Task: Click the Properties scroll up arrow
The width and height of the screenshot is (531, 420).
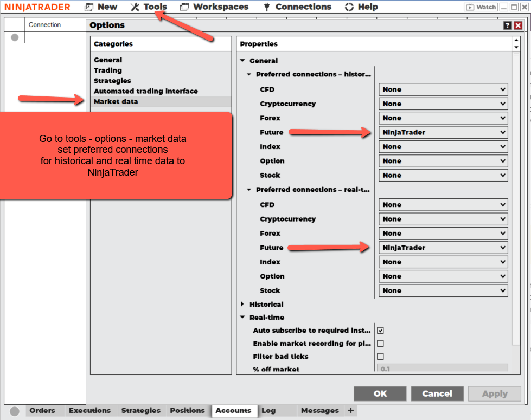Action: tap(516, 40)
